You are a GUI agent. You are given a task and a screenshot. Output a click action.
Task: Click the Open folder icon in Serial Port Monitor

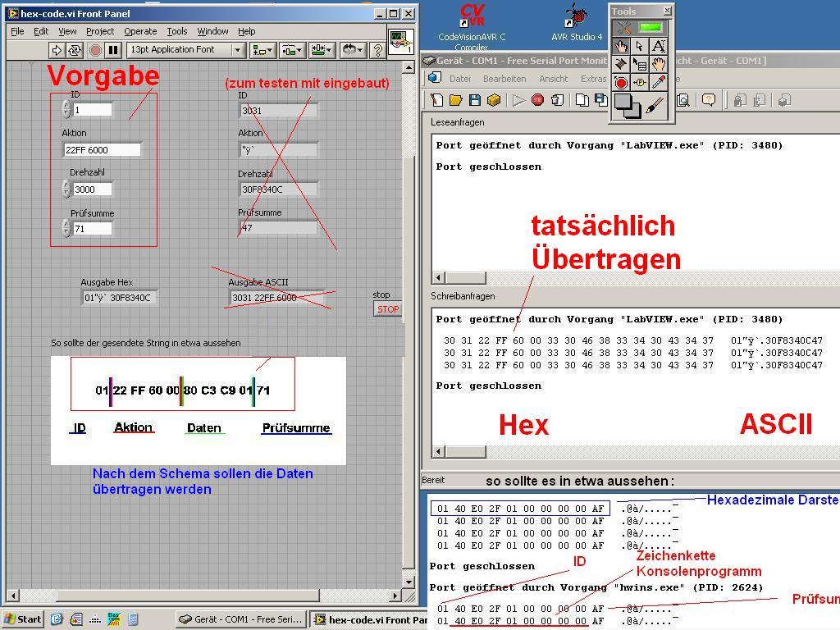(x=456, y=100)
